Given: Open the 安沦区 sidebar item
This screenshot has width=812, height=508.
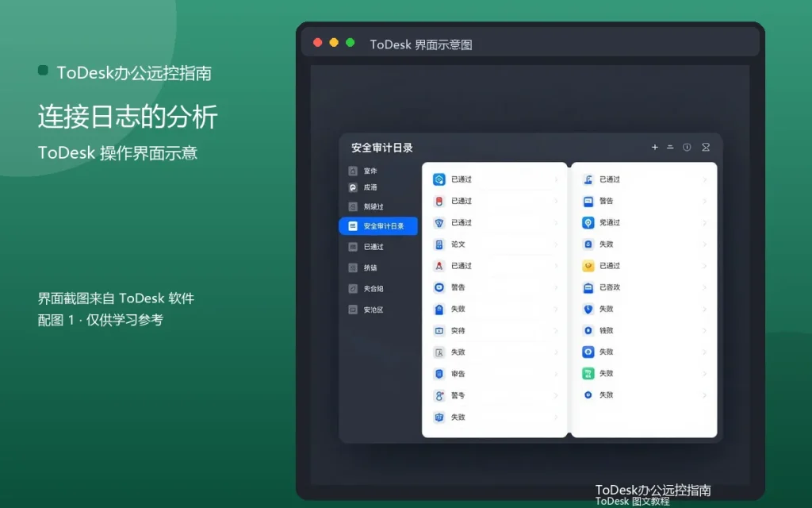Looking at the screenshot, I should [x=373, y=310].
